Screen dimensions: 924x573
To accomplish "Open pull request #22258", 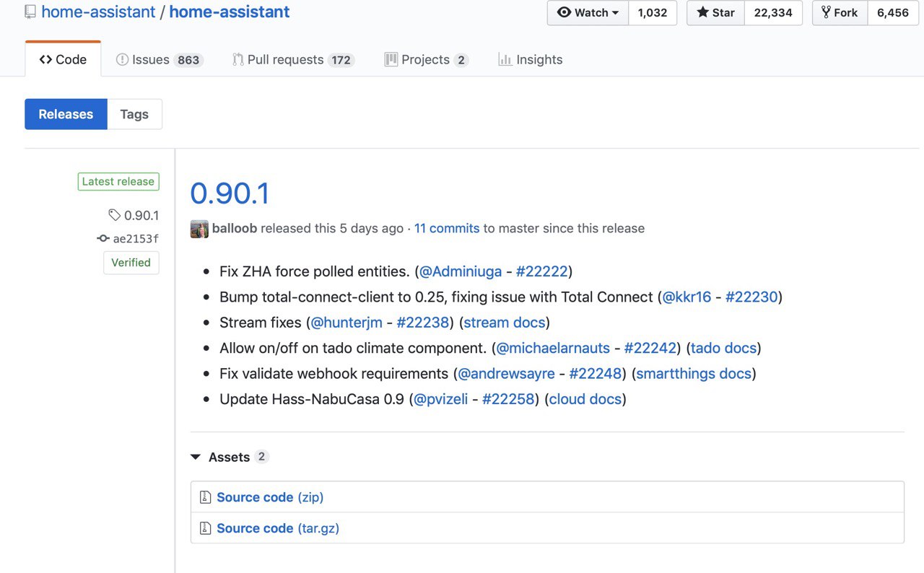I will coord(508,399).
